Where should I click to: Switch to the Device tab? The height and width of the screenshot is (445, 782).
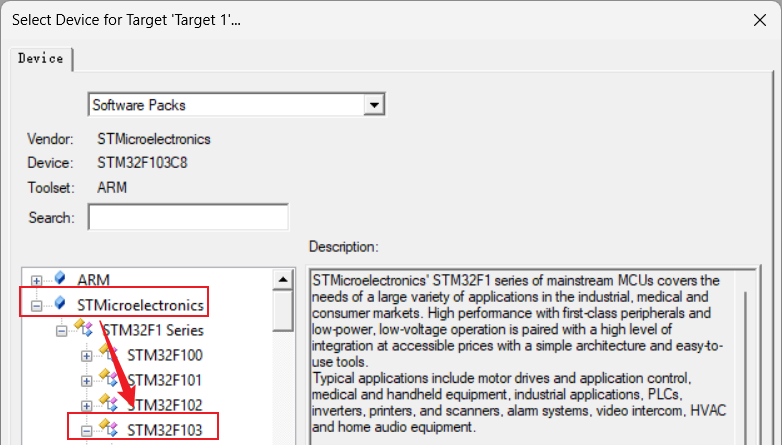41,58
